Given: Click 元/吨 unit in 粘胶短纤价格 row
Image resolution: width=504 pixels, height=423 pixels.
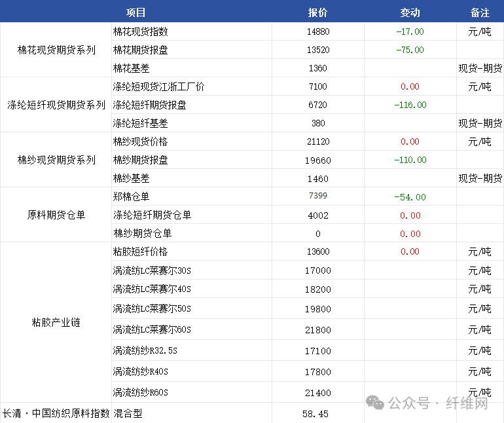Looking at the screenshot, I should [480, 251].
